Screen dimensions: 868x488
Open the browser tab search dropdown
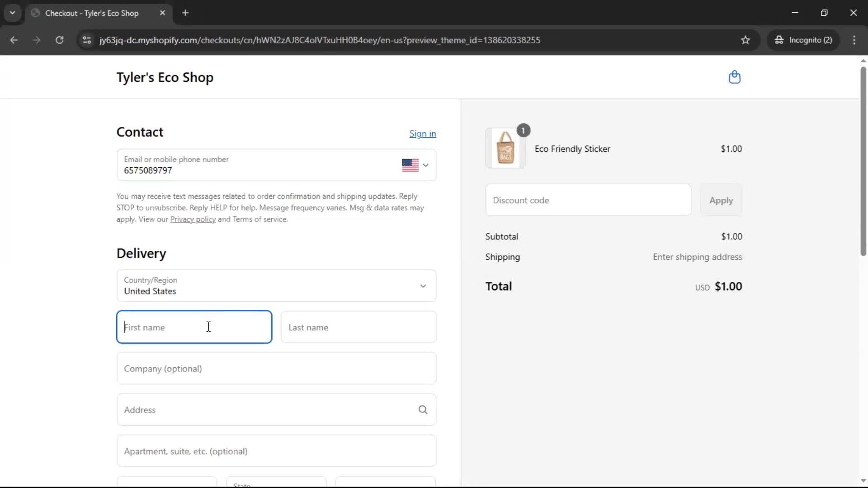[x=13, y=13]
